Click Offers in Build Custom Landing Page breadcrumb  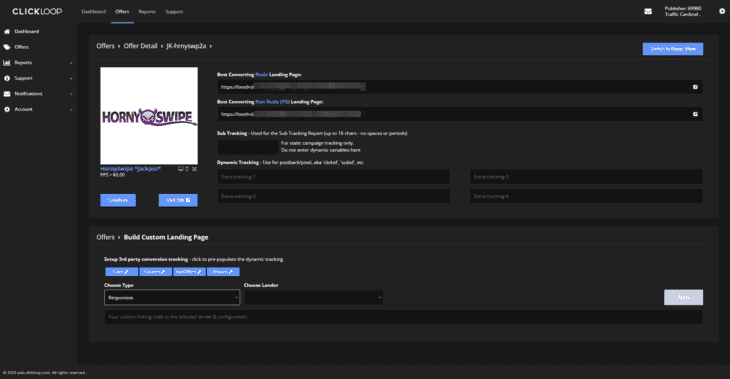coord(105,237)
